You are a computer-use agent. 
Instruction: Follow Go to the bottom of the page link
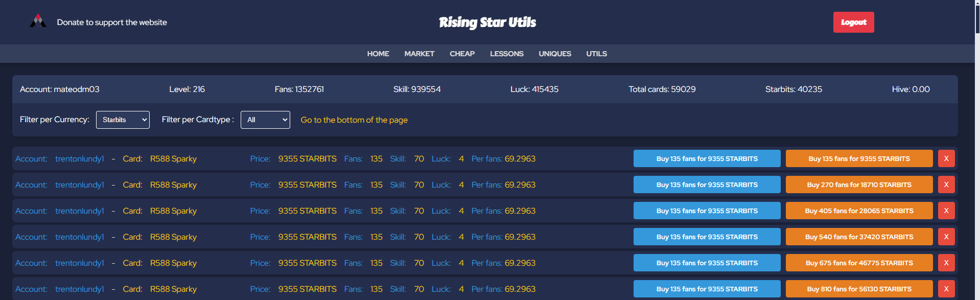click(354, 120)
